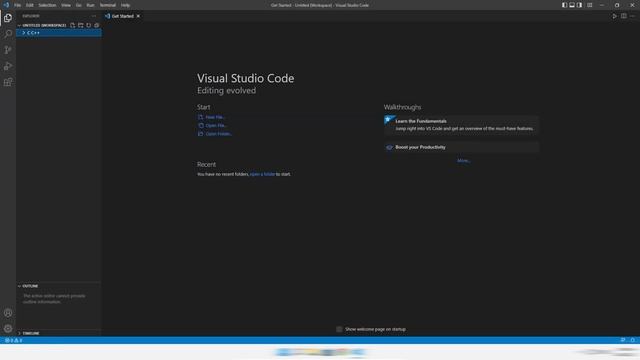
Task: Click the Split Editor icon
Action: (624, 16)
